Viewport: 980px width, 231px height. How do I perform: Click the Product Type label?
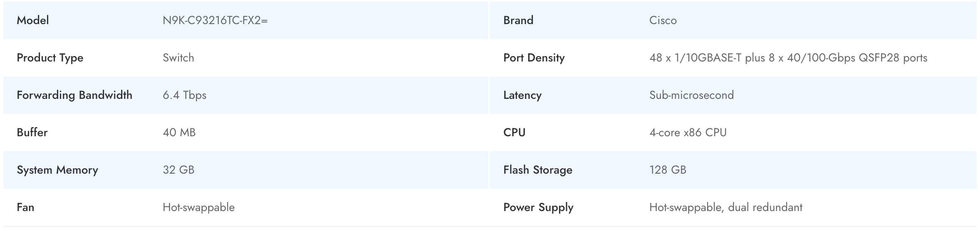[50, 58]
